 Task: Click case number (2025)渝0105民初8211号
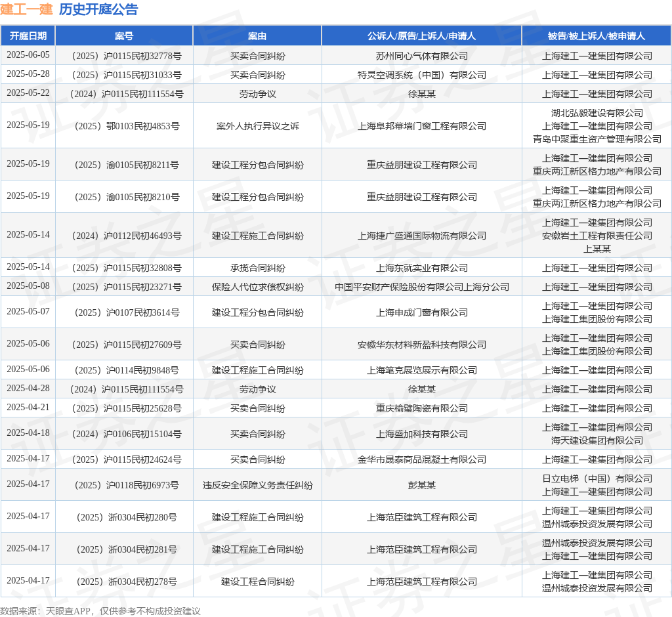pyautogui.click(x=127, y=165)
